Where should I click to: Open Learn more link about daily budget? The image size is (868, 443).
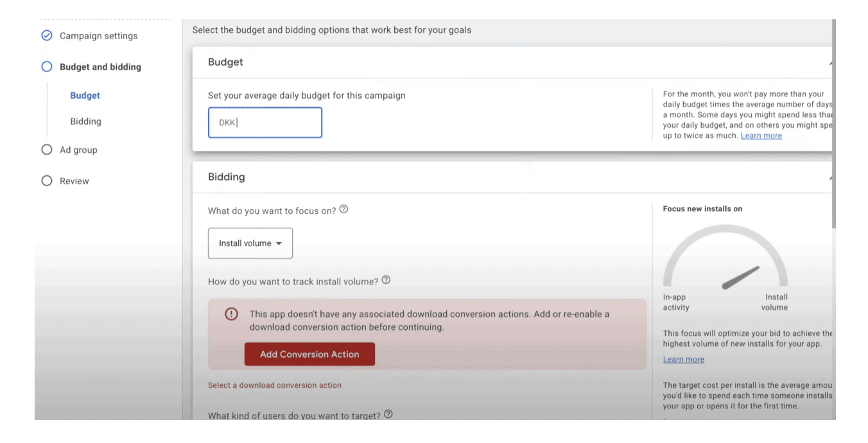761,135
